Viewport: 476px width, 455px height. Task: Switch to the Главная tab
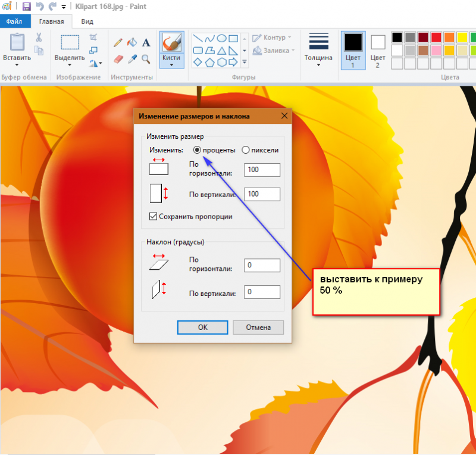point(52,21)
